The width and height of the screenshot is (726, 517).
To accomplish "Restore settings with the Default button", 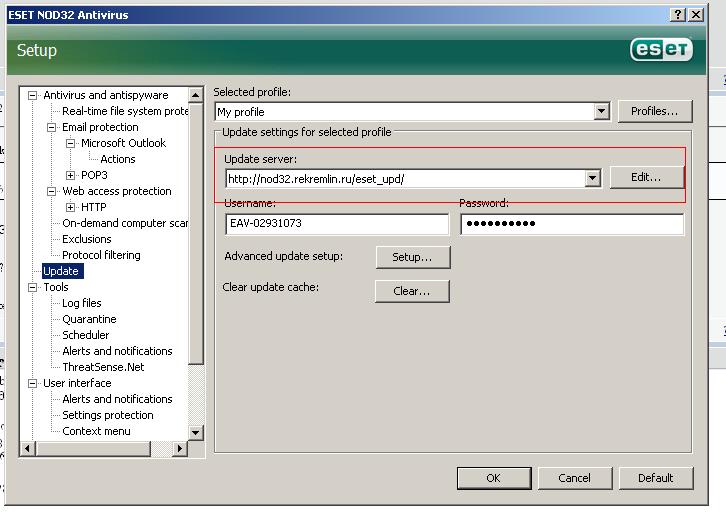I will point(656,478).
